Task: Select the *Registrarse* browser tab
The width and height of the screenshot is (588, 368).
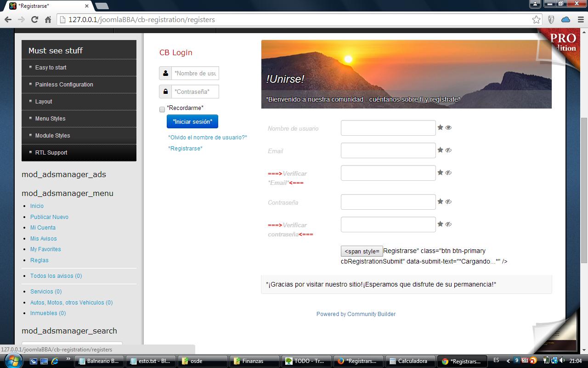Action: tap(48, 6)
